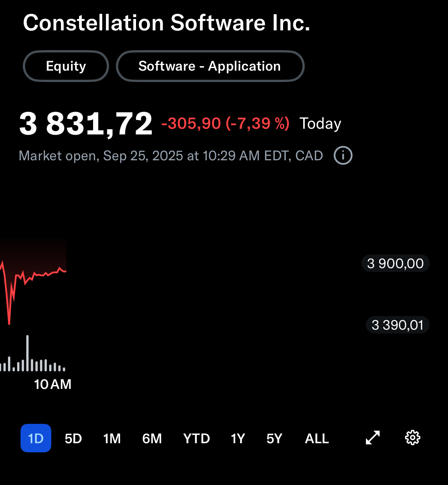Switch chart to 5D range
Image resolution: width=448 pixels, height=485 pixels.
click(73, 439)
